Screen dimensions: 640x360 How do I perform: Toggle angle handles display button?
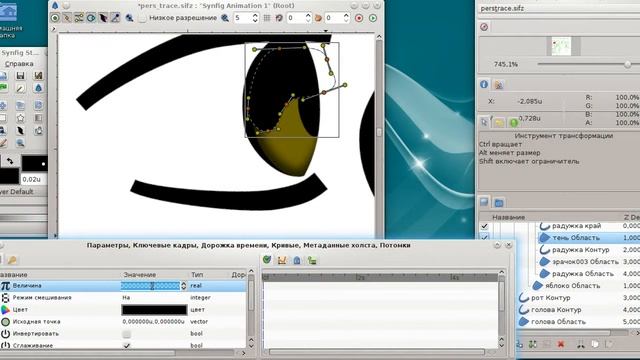pyautogui.click(x=116, y=18)
